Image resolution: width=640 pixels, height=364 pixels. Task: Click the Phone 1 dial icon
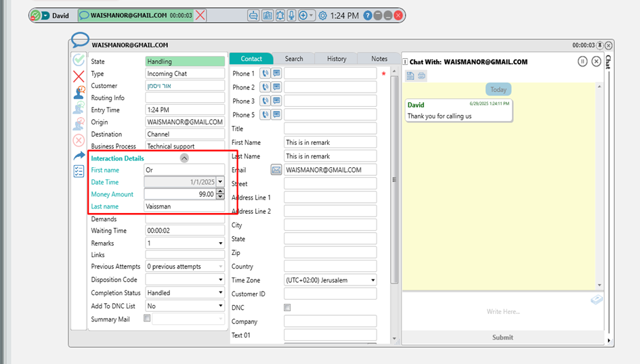(265, 74)
